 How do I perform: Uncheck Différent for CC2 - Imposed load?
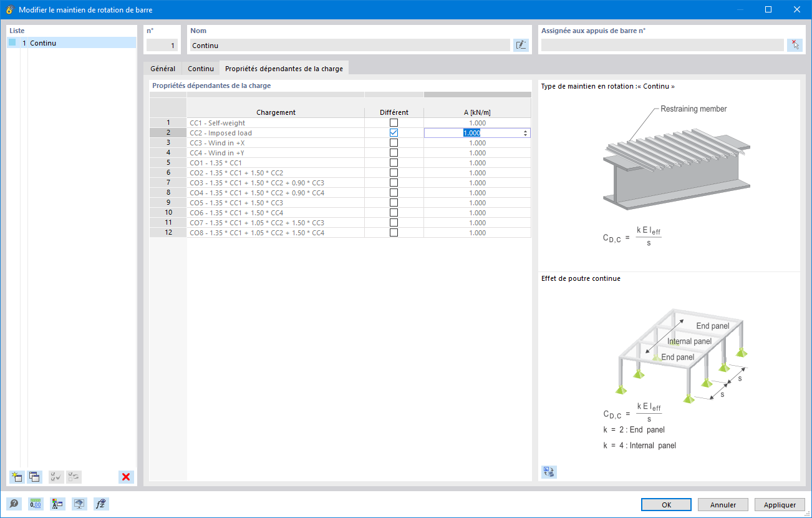pos(394,133)
